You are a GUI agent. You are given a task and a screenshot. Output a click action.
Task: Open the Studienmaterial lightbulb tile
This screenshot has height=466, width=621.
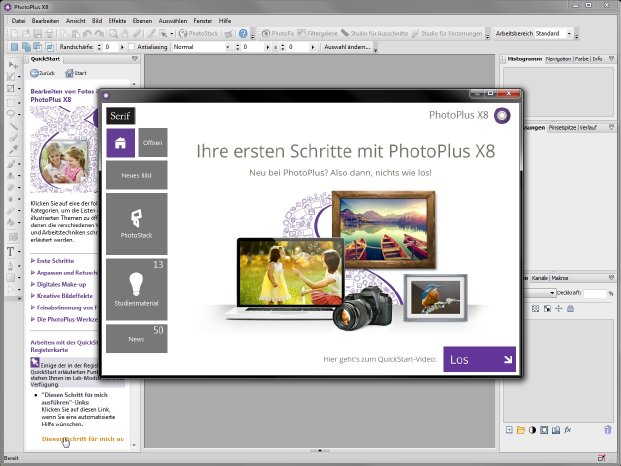137,289
